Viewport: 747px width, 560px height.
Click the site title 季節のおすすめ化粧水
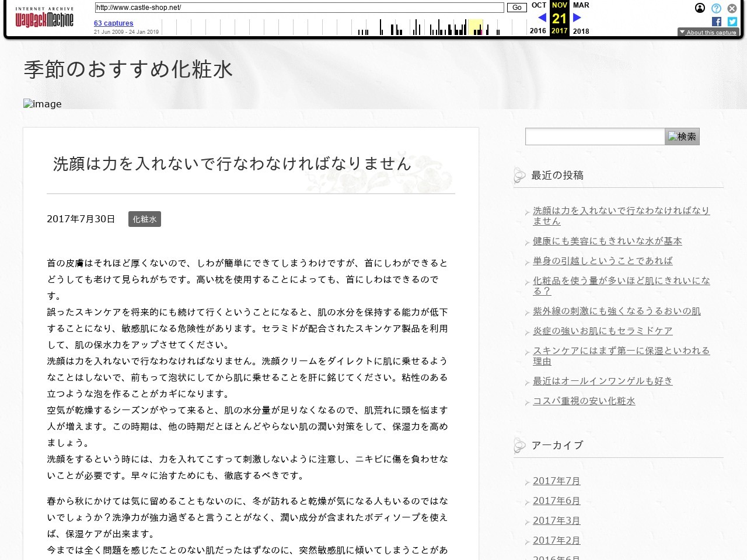pos(128,70)
